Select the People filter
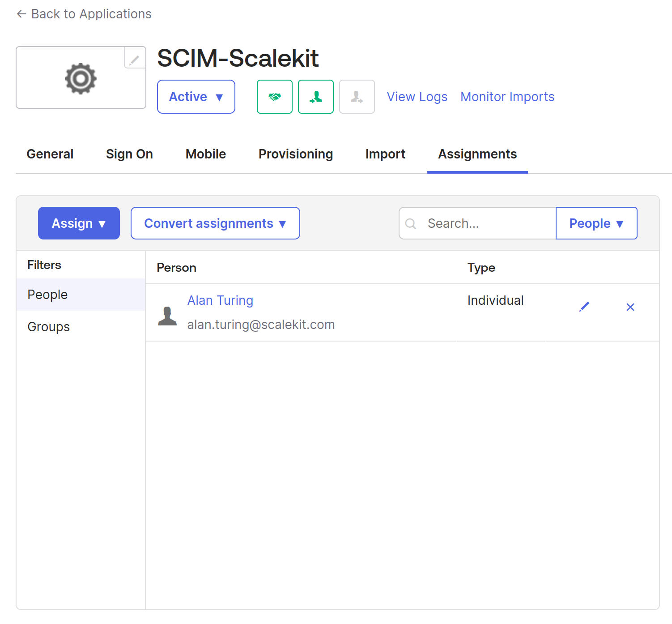Viewport: 672px width, 624px height. tap(81, 295)
